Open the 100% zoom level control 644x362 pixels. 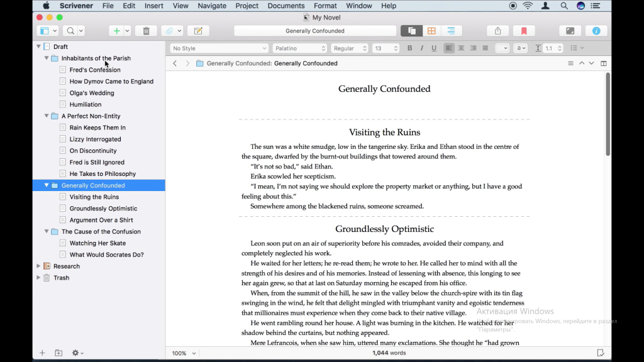click(x=182, y=353)
